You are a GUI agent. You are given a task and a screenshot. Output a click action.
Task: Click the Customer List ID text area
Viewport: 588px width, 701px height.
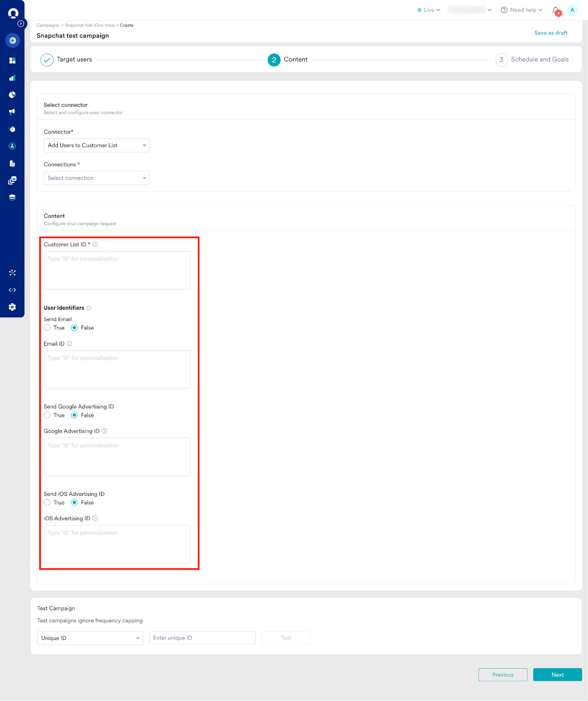(117, 270)
